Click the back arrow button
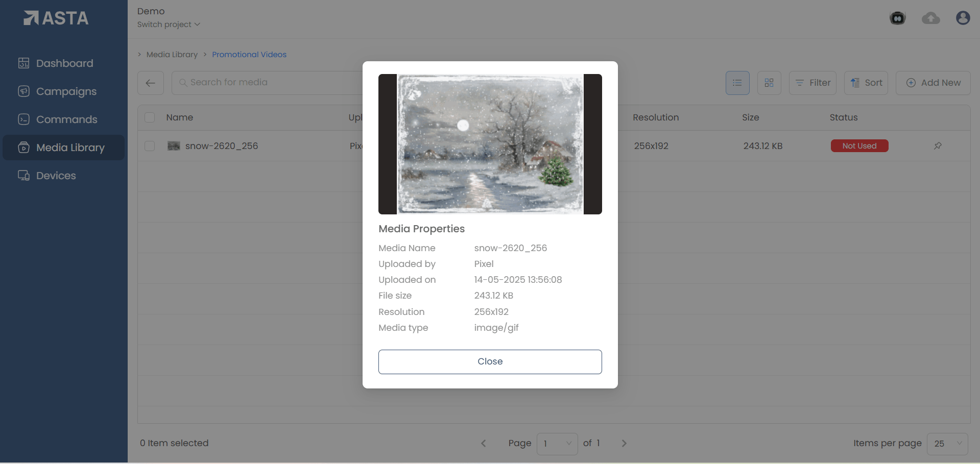Image resolution: width=980 pixels, height=464 pixels. click(150, 83)
